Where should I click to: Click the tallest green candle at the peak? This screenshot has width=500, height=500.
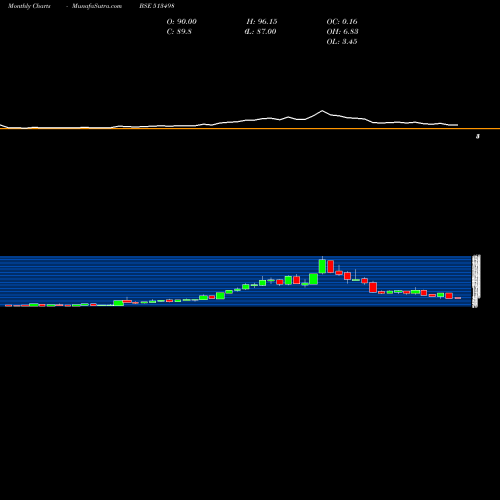(322, 266)
